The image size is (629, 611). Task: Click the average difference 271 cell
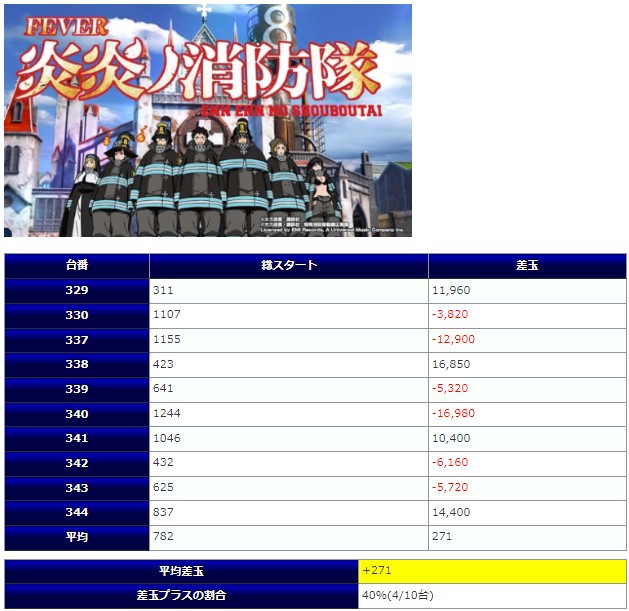click(x=527, y=538)
